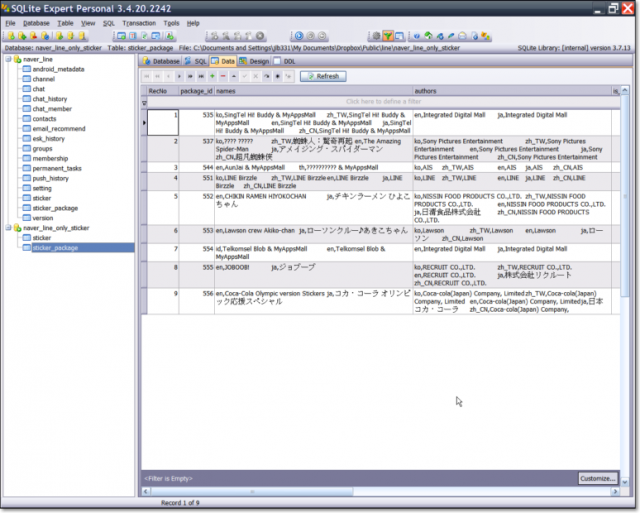Image resolution: width=640 pixels, height=513 pixels.
Task: Sort by the names column header
Action: [x=313, y=91]
